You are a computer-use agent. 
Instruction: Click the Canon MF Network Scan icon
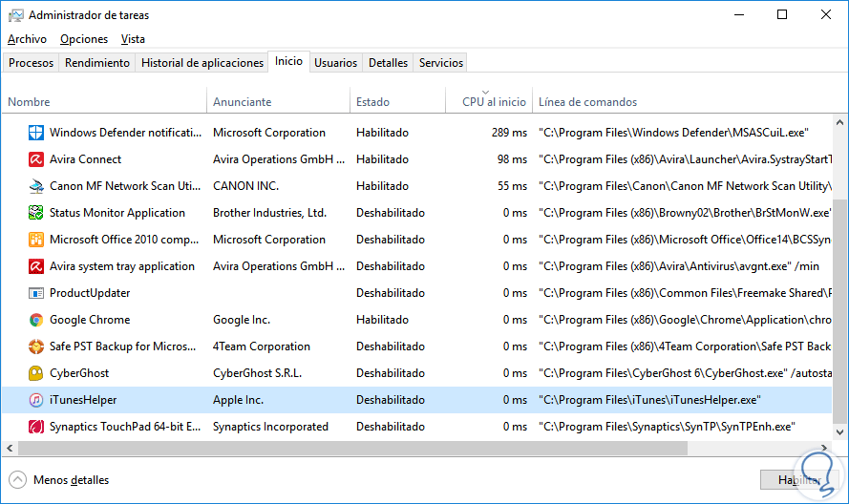[36, 186]
